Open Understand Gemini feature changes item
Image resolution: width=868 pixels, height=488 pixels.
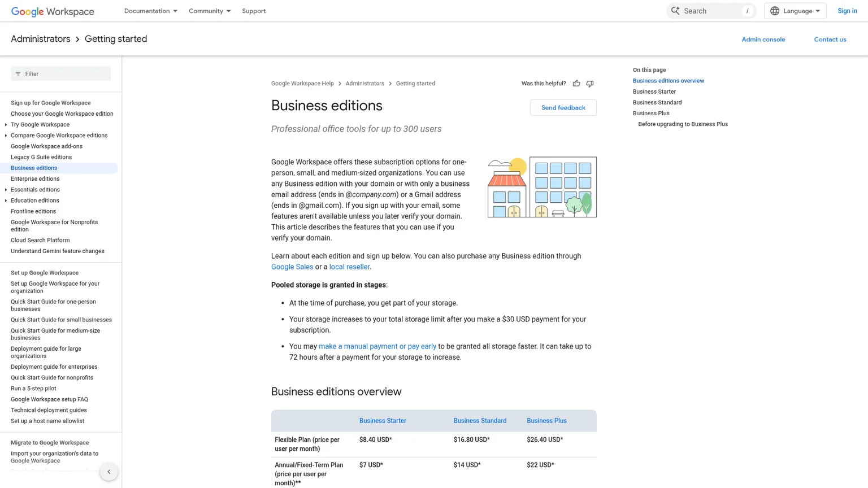click(x=58, y=251)
